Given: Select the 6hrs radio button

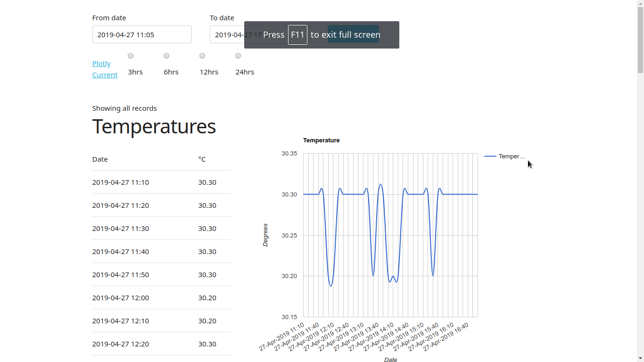Looking at the screenshot, I should [166, 56].
